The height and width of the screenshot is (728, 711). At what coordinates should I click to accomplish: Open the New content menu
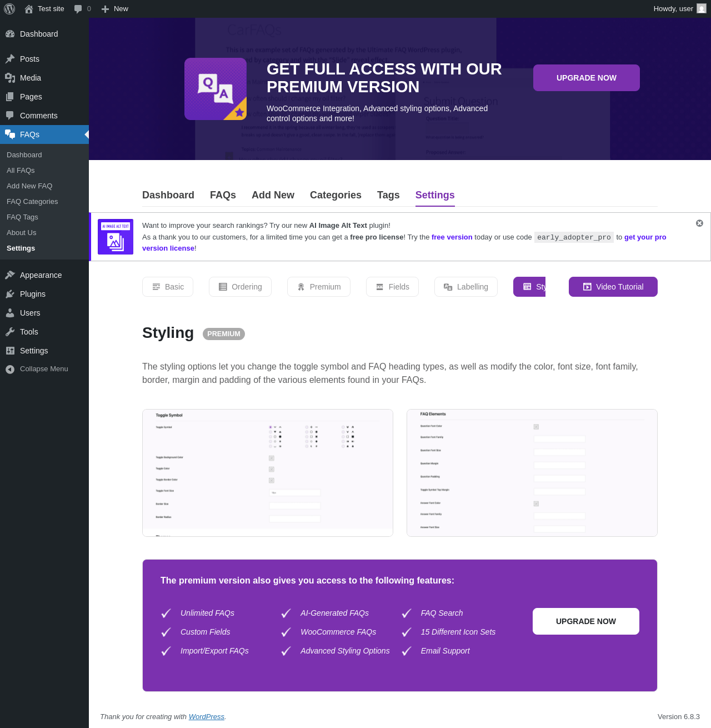[x=115, y=9]
